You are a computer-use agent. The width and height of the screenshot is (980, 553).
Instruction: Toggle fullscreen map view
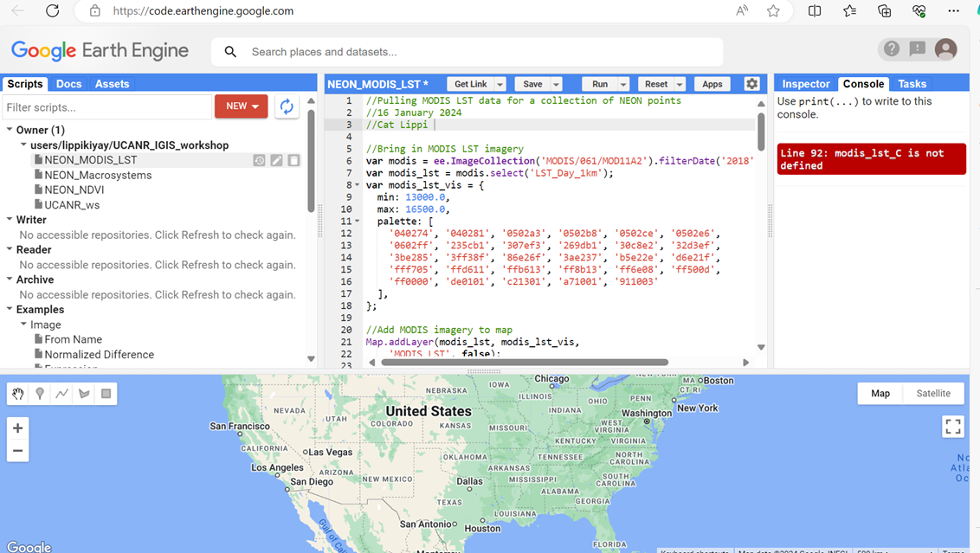(953, 427)
